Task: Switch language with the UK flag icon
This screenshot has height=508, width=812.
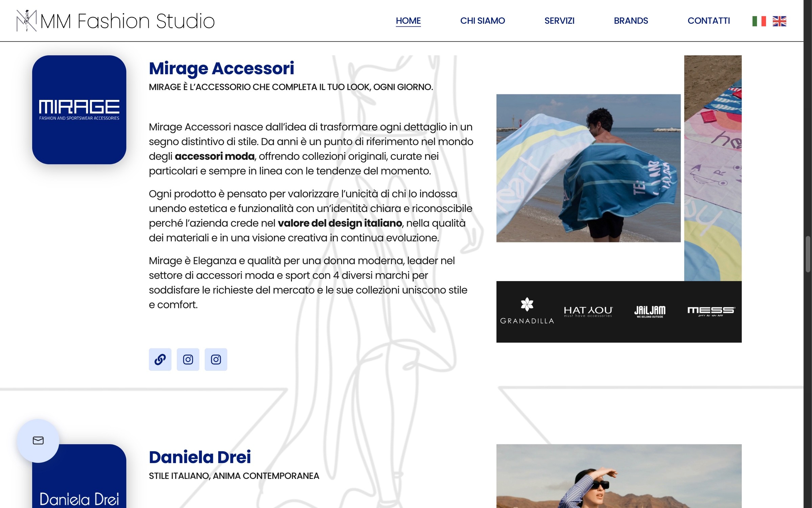Action: point(779,21)
